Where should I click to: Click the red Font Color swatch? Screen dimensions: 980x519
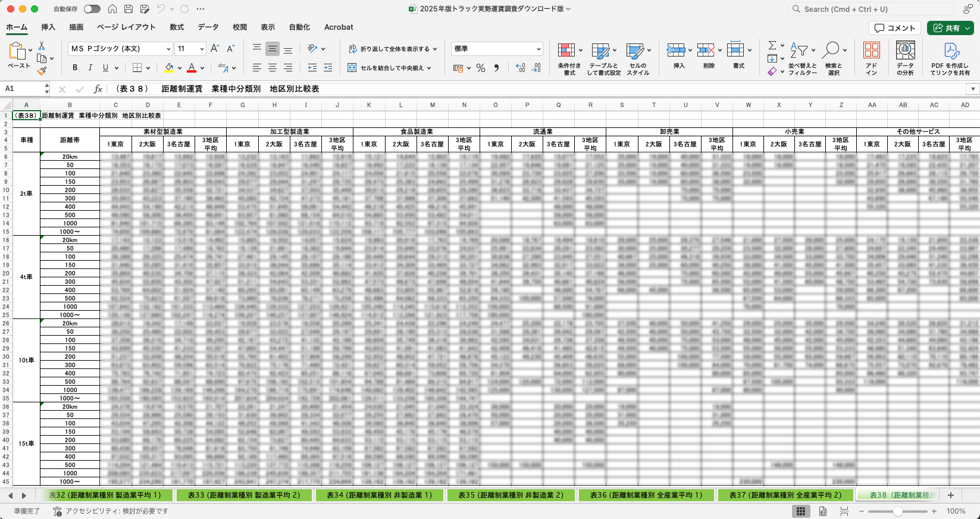point(192,68)
